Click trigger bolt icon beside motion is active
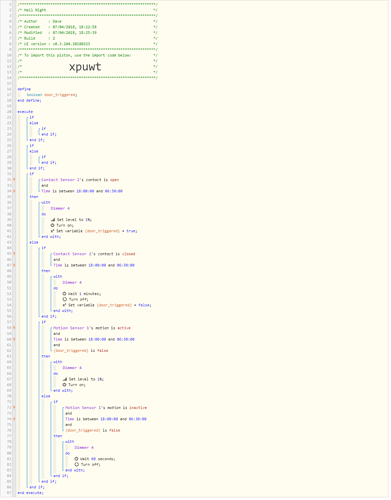Viewport: 391px width, 500px height. [x=14, y=329]
